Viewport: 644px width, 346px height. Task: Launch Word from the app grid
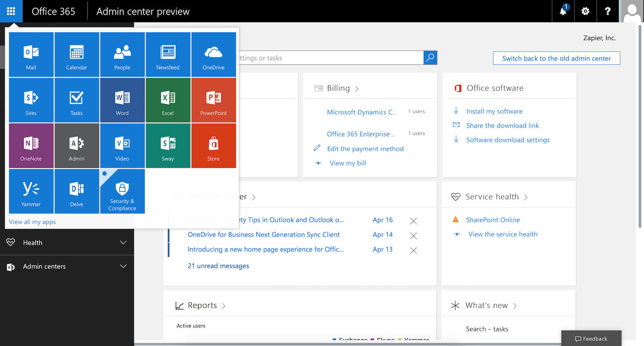click(x=122, y=100)
